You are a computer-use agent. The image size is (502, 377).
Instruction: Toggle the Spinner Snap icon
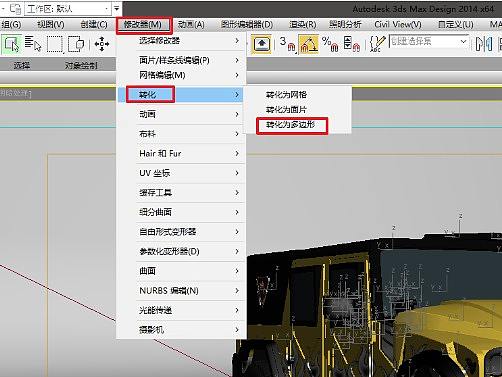point(351,44)
